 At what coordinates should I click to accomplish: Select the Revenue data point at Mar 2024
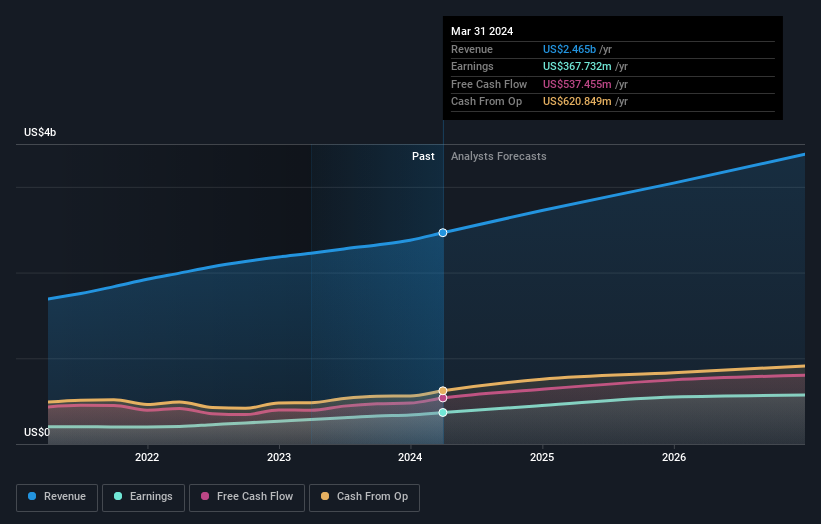point(443,232)
